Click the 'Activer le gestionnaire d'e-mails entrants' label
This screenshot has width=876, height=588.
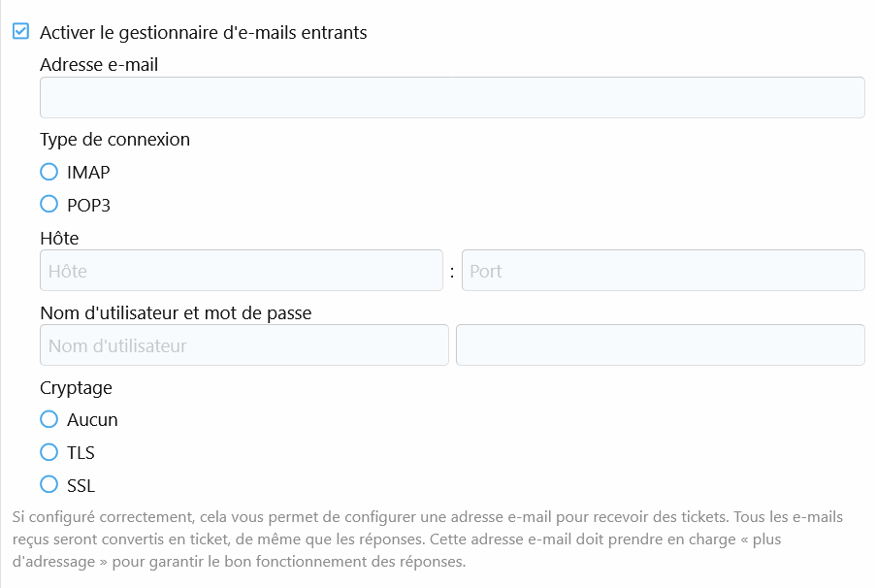click(203, 32)
